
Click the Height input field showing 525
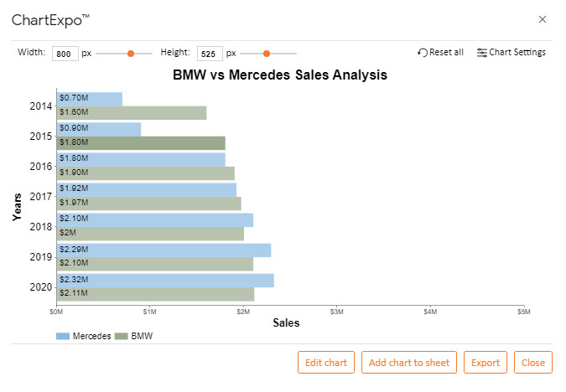pyautogui.click(x=210, y=54)
